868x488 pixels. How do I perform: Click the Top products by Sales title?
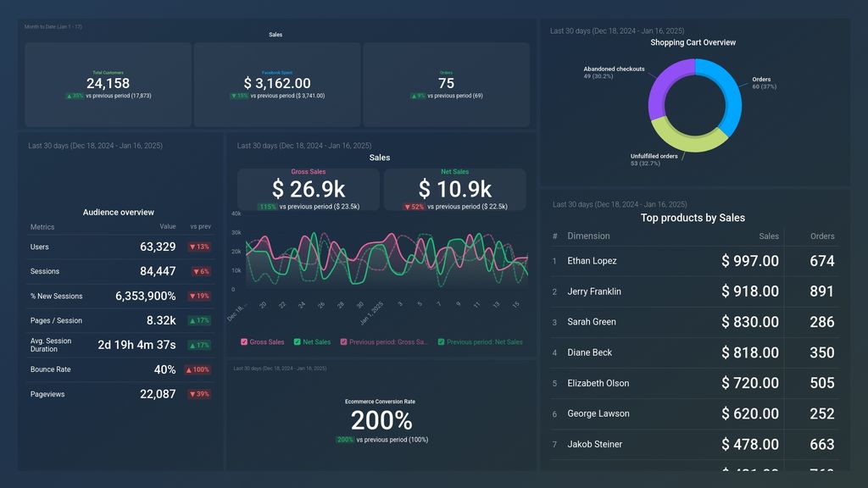(693, 218)
